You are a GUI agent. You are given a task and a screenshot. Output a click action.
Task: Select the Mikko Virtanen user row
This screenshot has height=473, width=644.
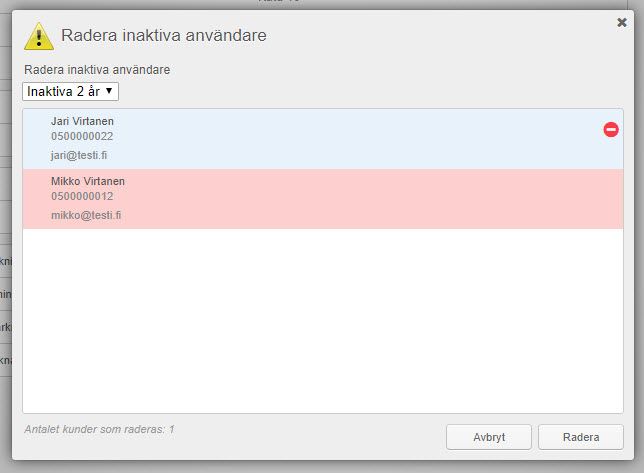[323, 199]
